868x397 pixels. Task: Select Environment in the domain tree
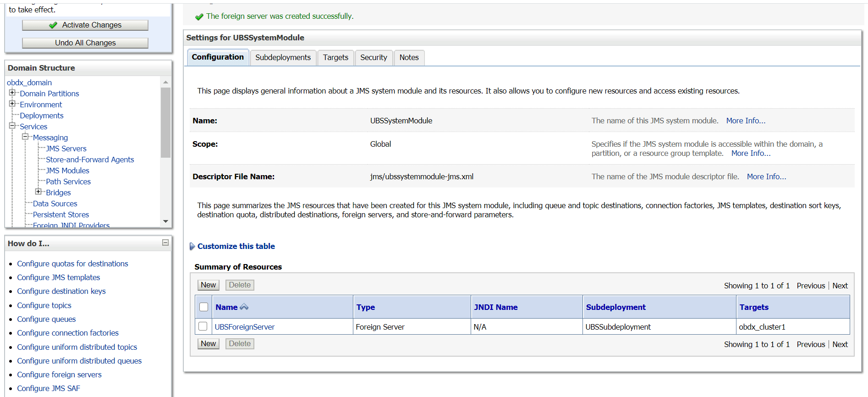tap(41, 105)
